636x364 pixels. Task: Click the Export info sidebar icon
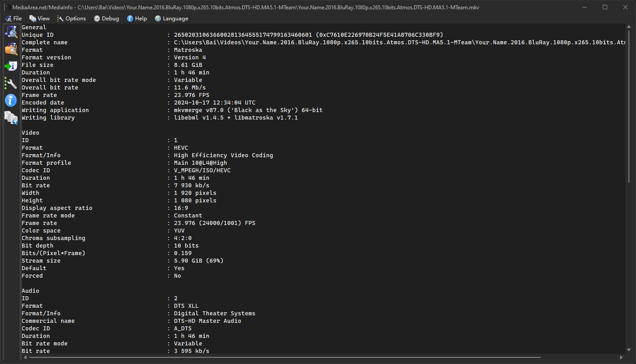tap(11, 66)
